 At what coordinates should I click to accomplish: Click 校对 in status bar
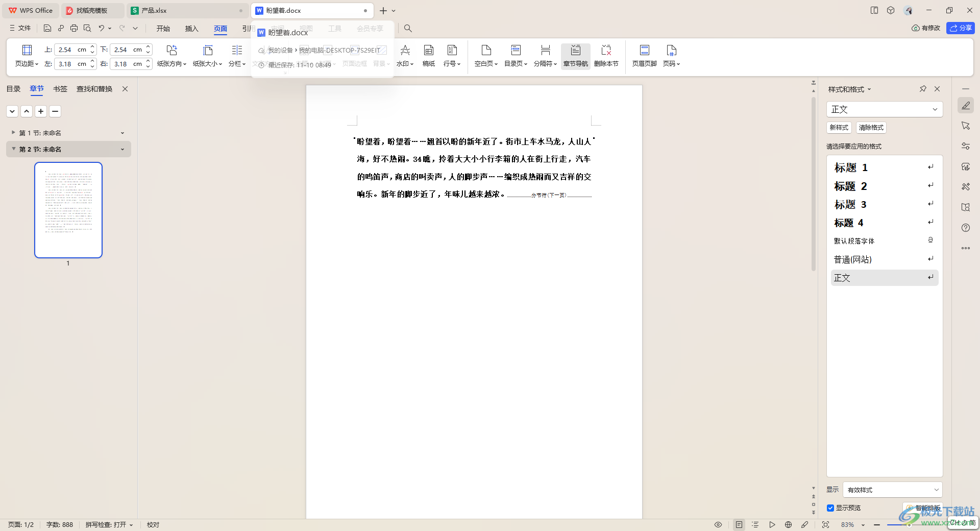153,524
